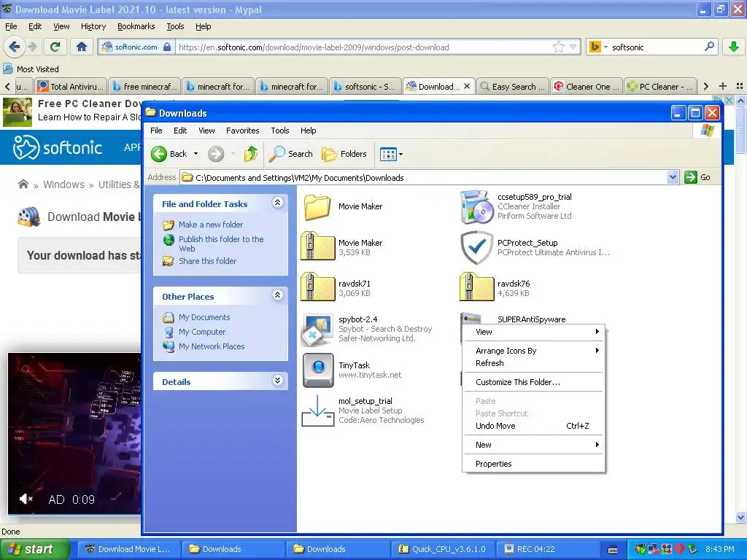Select the ravdsk71 zip file

(x=317, y=287)
